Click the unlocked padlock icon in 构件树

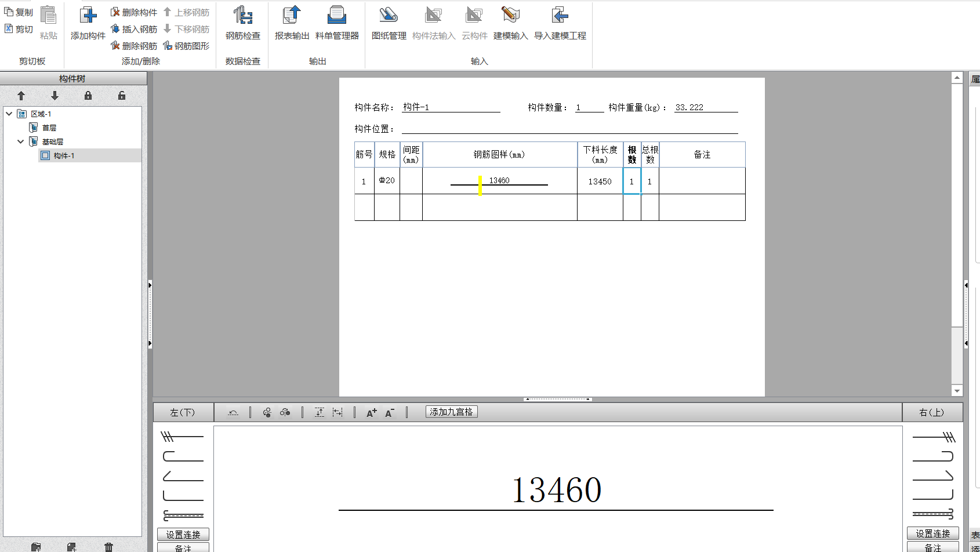coord(122,96)
